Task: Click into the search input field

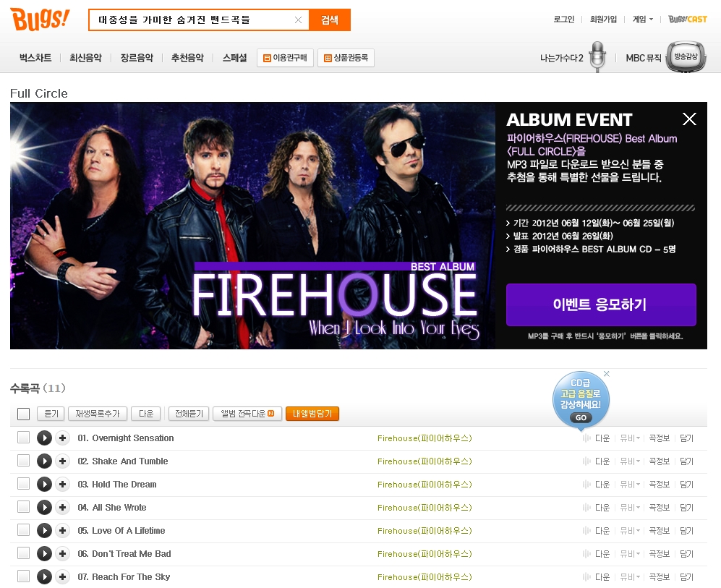Action: click(193, 20)
